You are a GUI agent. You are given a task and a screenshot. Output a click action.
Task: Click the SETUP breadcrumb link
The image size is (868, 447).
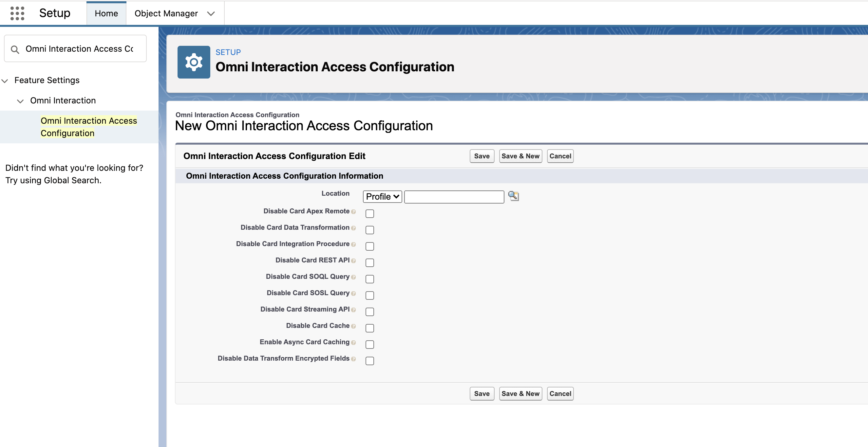click(228, 52)
